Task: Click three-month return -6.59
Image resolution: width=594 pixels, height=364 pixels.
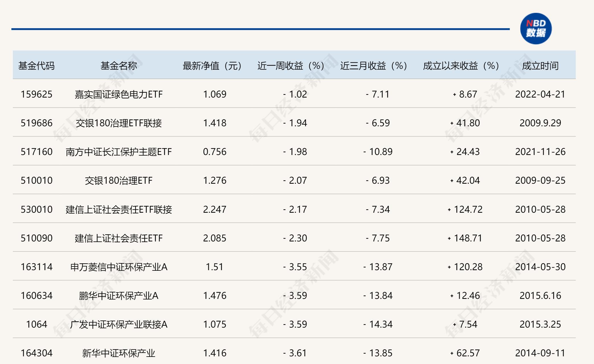Action: [x=378, y=123]
